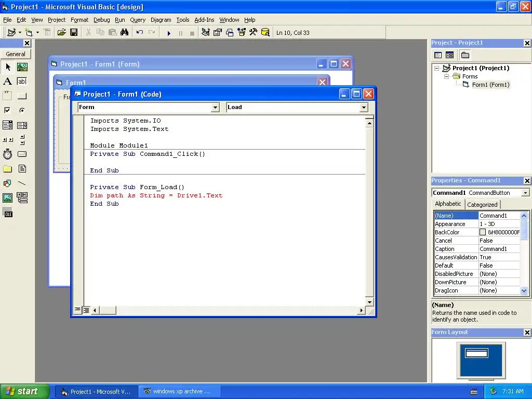
Task: Select the OptionButton control tool
Action: (x=22, y=110)
